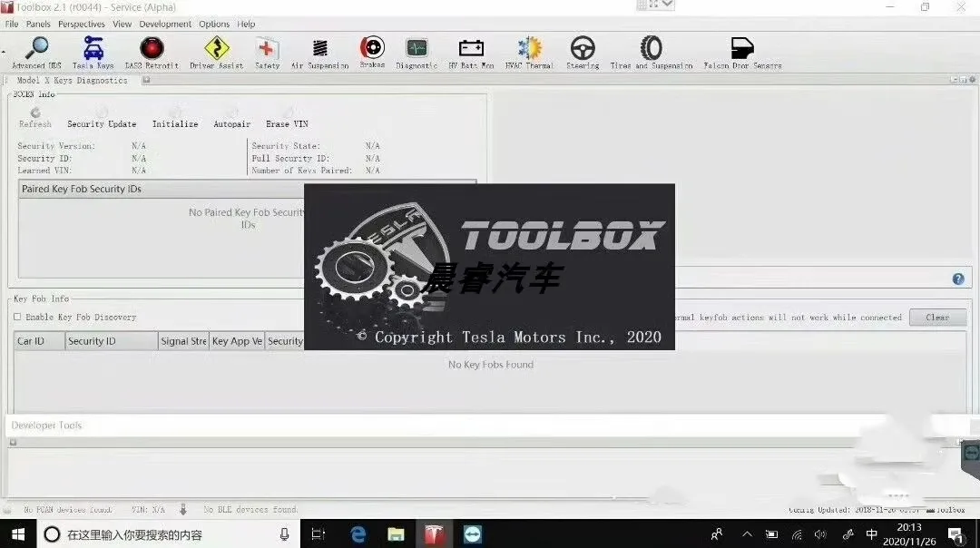The image size is (980, 548).
Task: Click the Chinese input method indicator
Action: click(x=871, y=534)
